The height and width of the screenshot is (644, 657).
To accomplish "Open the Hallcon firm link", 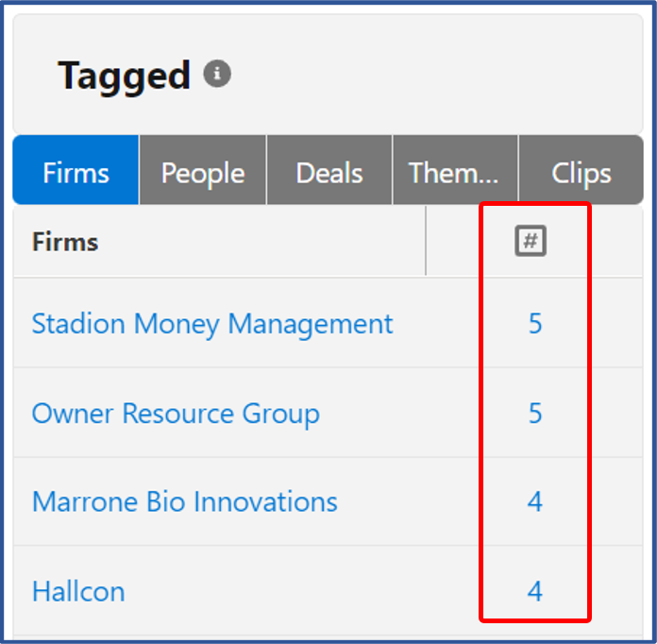I will [78, 591].
